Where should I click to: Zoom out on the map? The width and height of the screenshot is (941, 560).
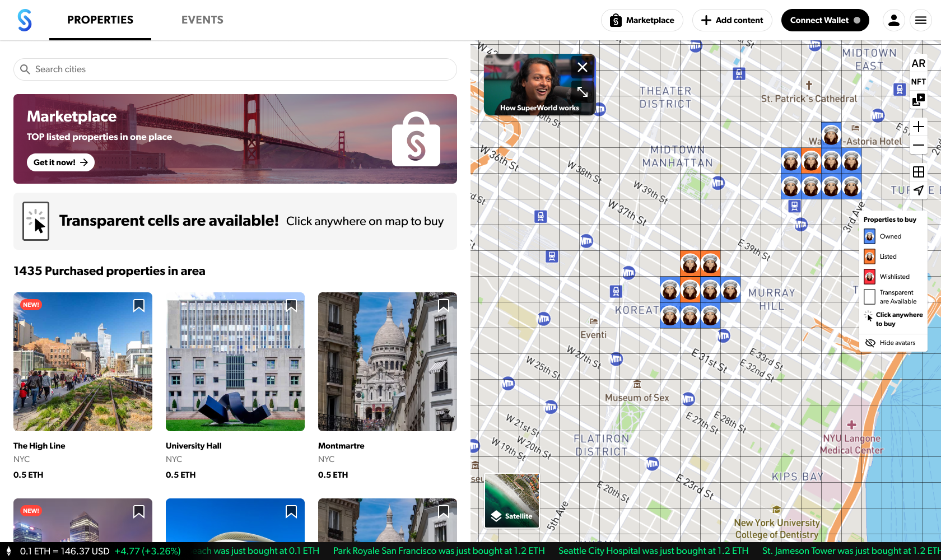(919, 145)
